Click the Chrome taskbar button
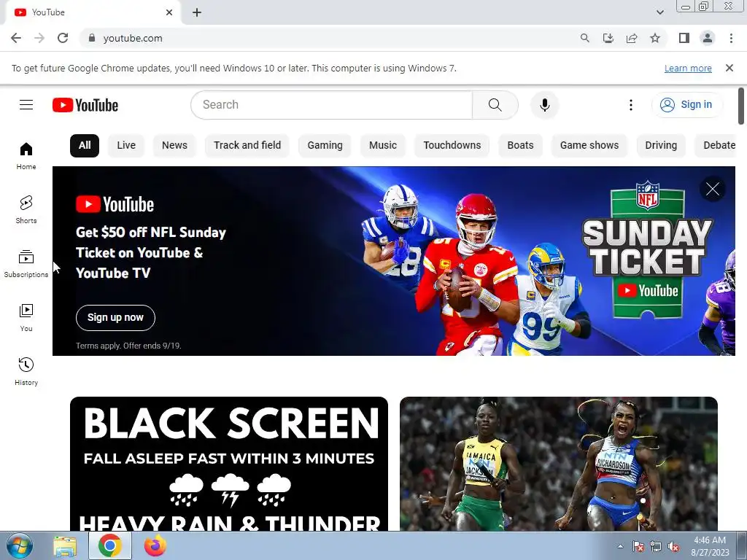The height and width of the screenshot is (560, 747). pyautogui.click(x=110, y=545)
